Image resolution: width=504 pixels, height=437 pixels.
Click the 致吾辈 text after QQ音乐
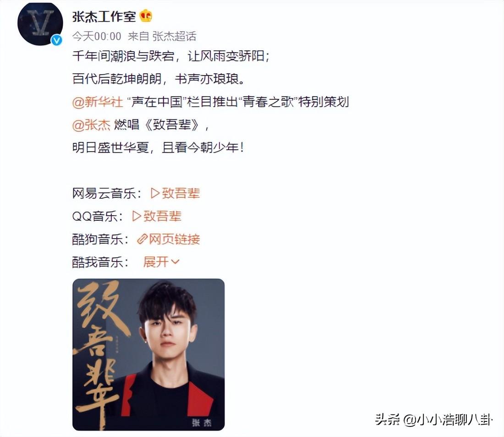(x=163, y=216)
